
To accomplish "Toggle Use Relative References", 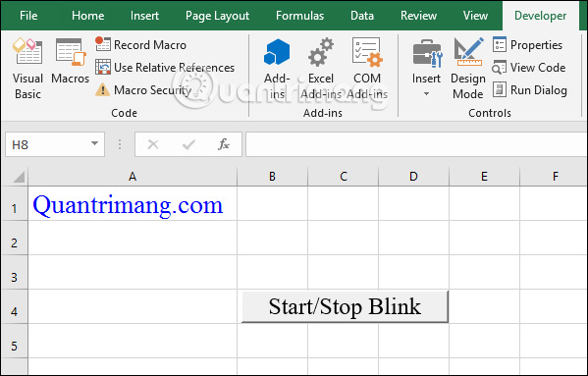I will [165, 68].
